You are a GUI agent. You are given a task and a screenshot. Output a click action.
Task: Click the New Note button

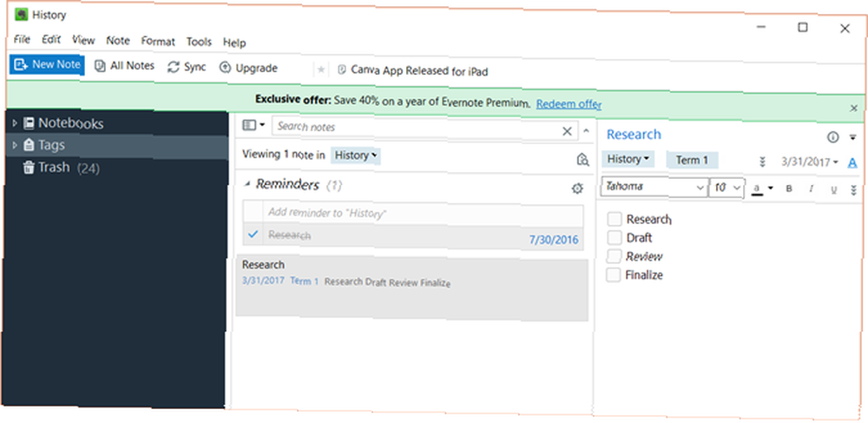click(47, 65)
